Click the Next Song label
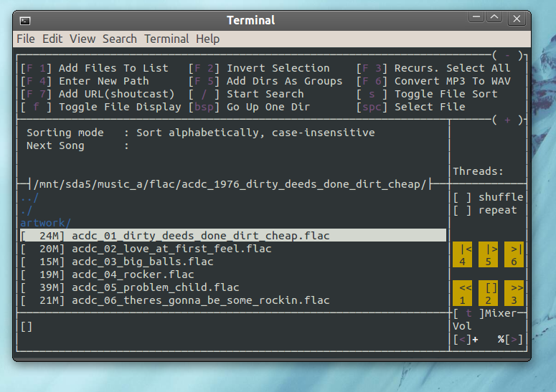 (x=55, y=145)
